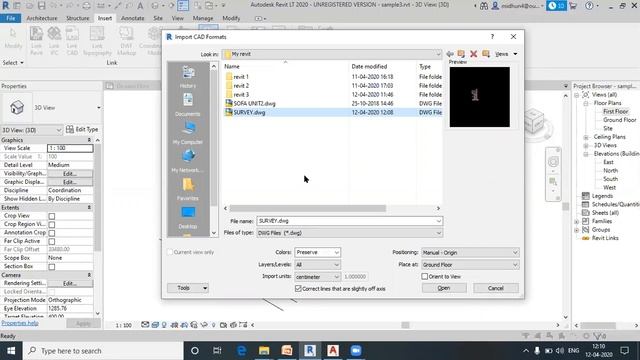Viewport: 640px width, 360px height.
Task: Open the Revit app in taskbar
Action: tap(310, 351)
